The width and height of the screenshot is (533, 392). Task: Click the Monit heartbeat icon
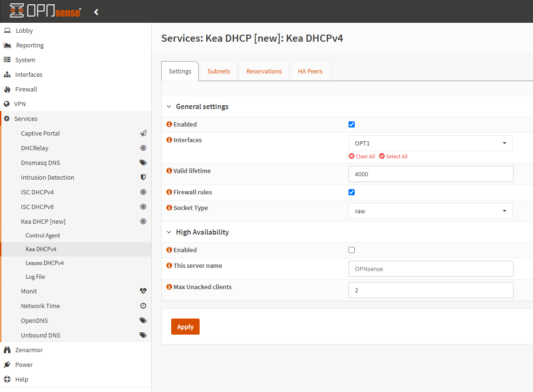coord(143,291)
